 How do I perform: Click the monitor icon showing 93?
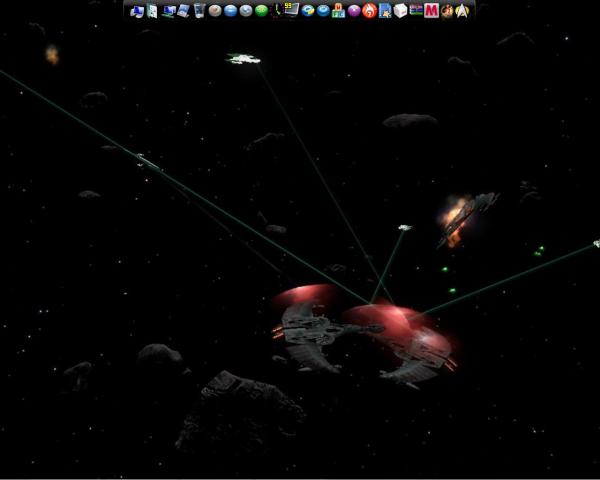click(290, 10)
